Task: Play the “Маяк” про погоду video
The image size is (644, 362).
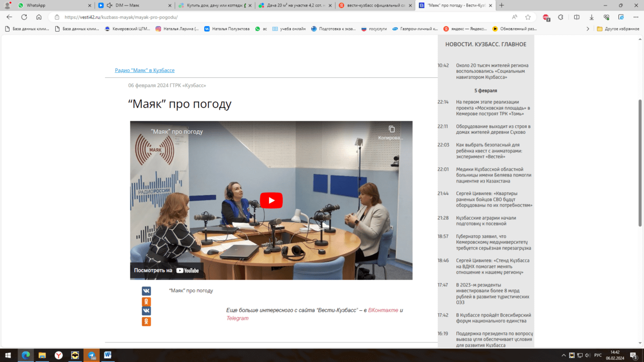Action: coord(271,200)
